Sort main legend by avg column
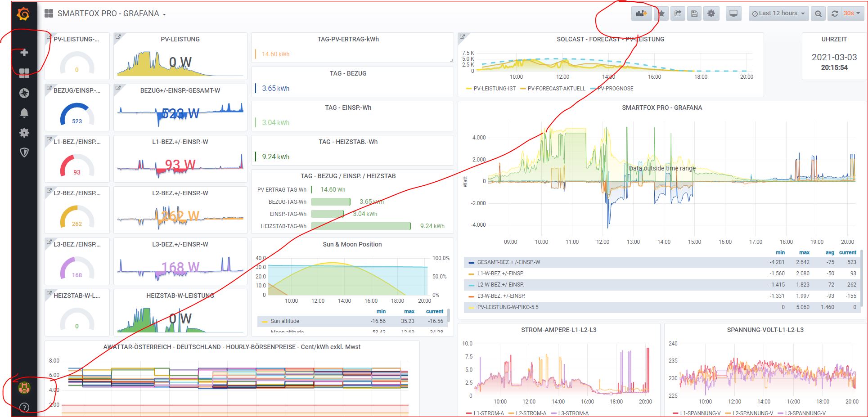The width and height of the screenshot is (868, 417). (830, 252)
